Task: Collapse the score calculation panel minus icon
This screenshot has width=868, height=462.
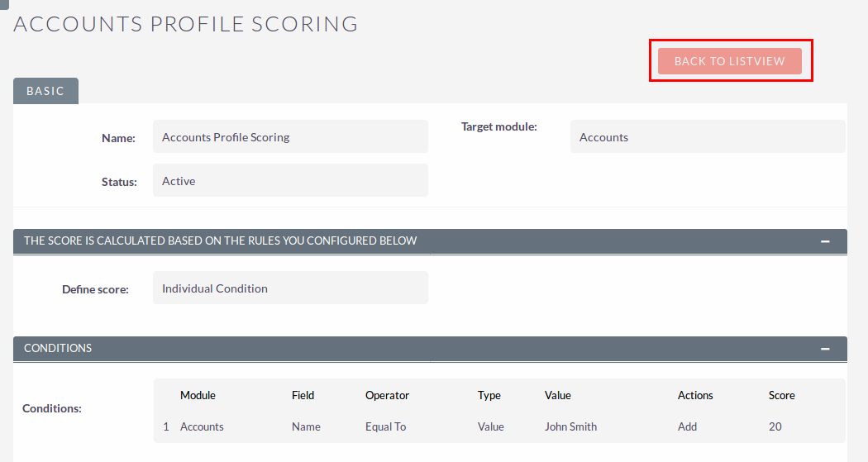Action: tap(825, 241)
